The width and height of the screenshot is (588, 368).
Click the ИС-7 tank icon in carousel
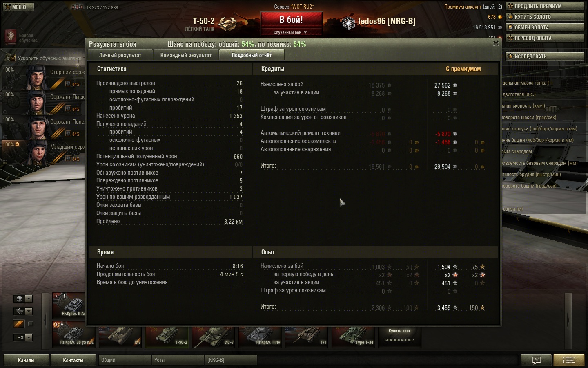214,337
